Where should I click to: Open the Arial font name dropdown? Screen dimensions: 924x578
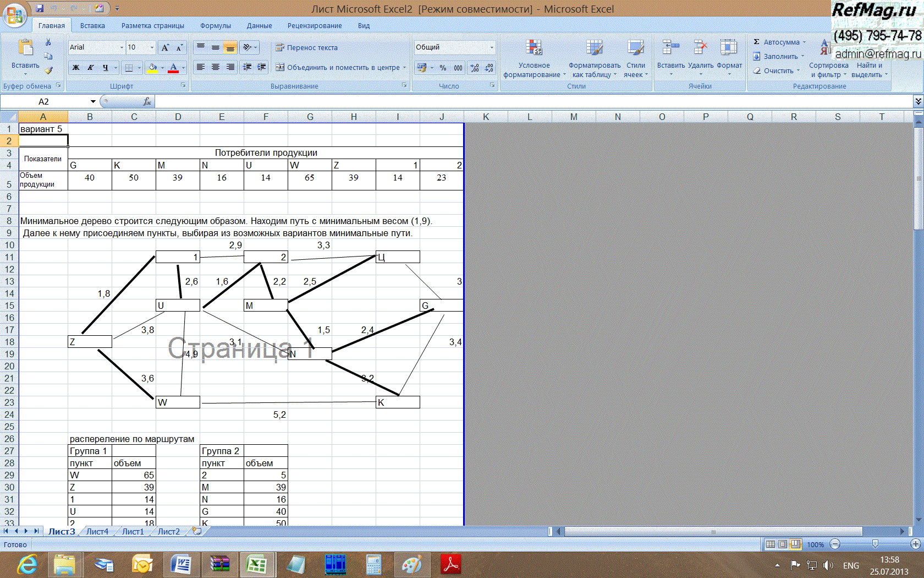tap(122, 48)
